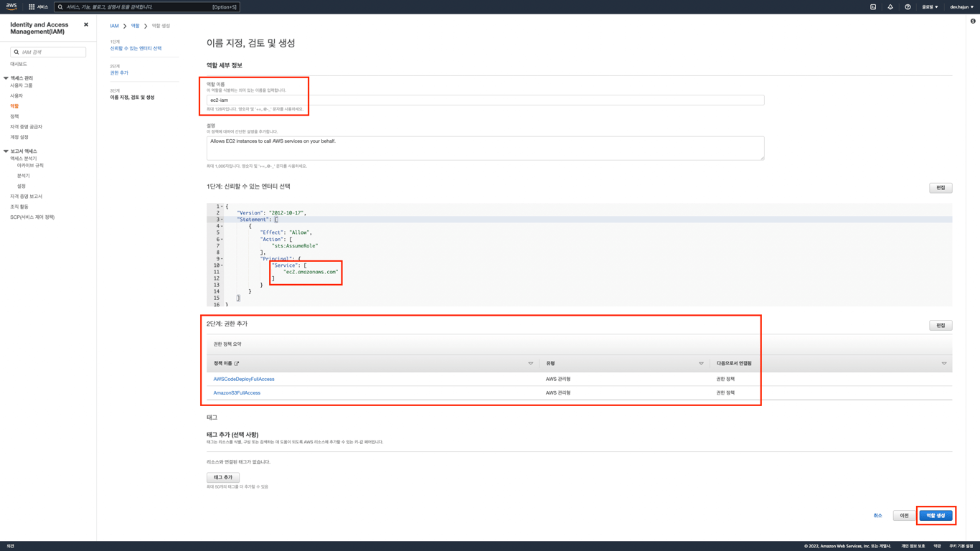Open 아카이브 규칙 in the sidebar
980x551 pixels.
[x=30, y=166]
